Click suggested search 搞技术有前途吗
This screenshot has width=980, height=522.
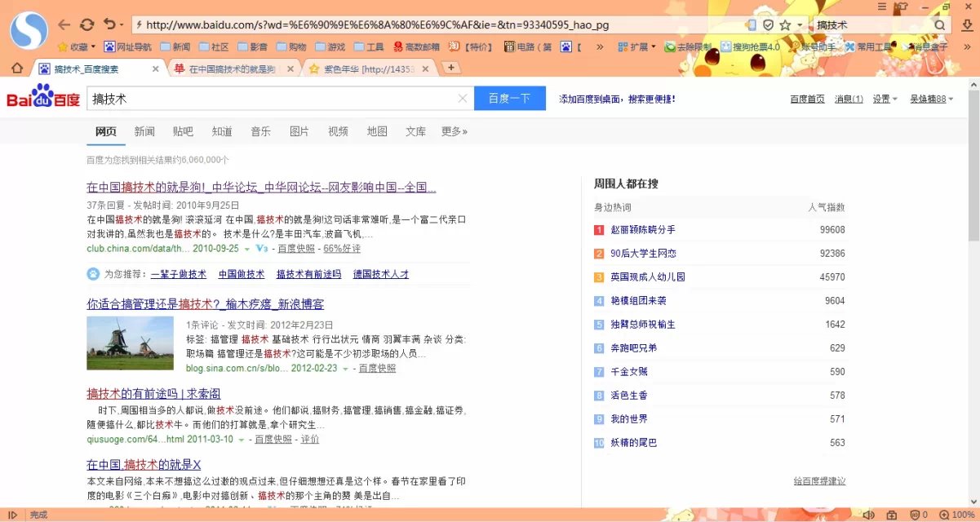click(x=308, y=275)
